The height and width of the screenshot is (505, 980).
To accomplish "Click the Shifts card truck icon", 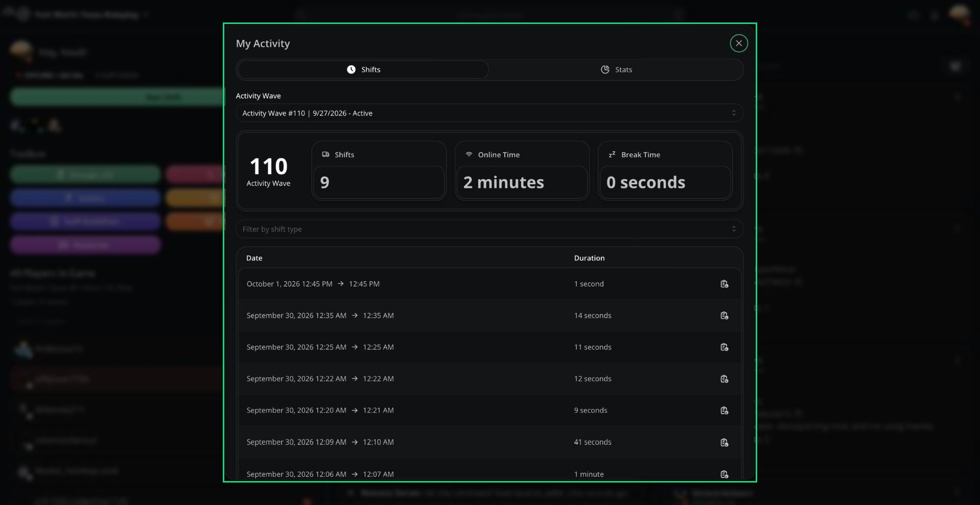I will 325,154.
